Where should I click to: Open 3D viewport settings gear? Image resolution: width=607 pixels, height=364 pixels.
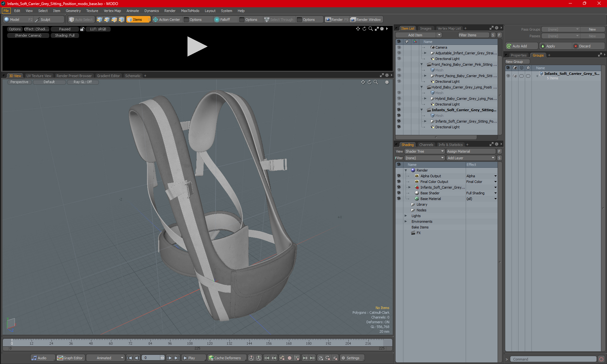coord(387,82)
